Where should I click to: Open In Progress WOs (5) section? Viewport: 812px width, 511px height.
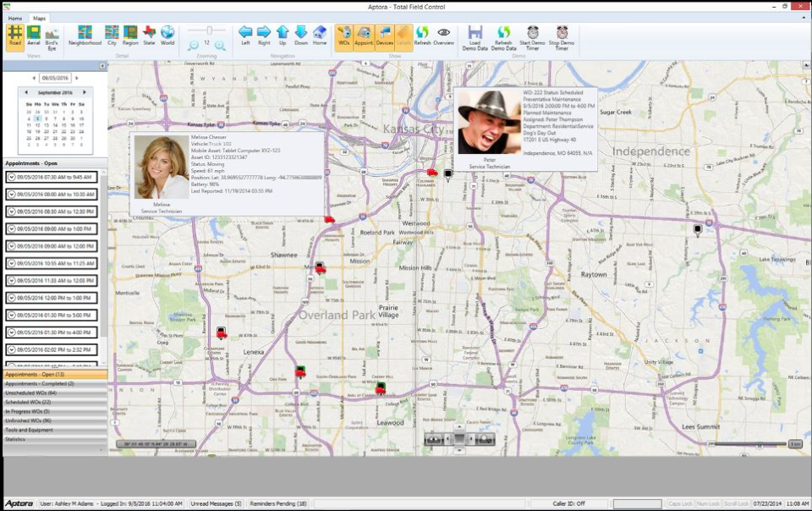click(55, 412)
